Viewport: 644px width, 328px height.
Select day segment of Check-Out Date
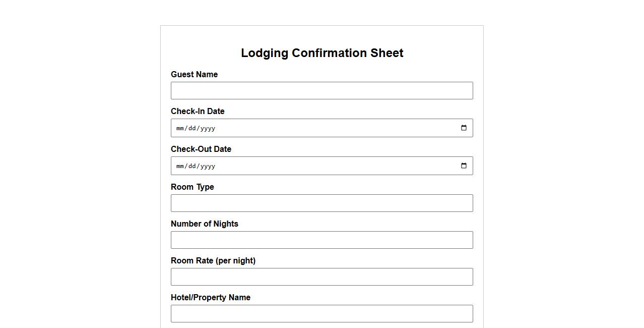point(192,166)
